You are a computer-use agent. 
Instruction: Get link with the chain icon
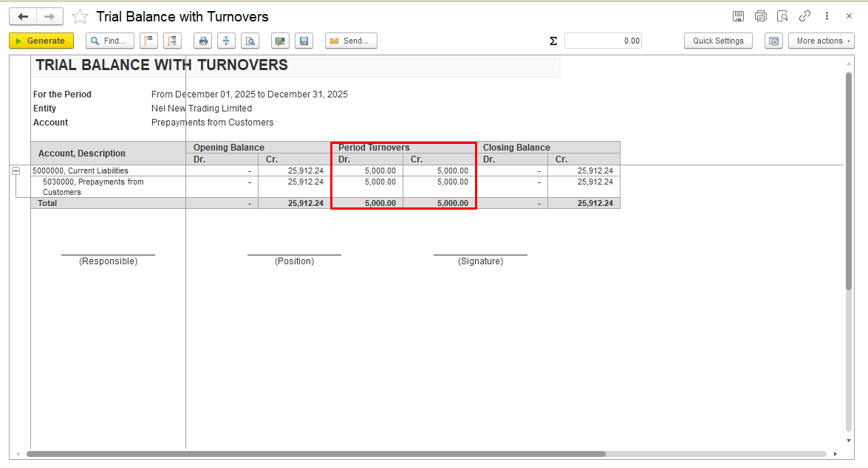804,16
